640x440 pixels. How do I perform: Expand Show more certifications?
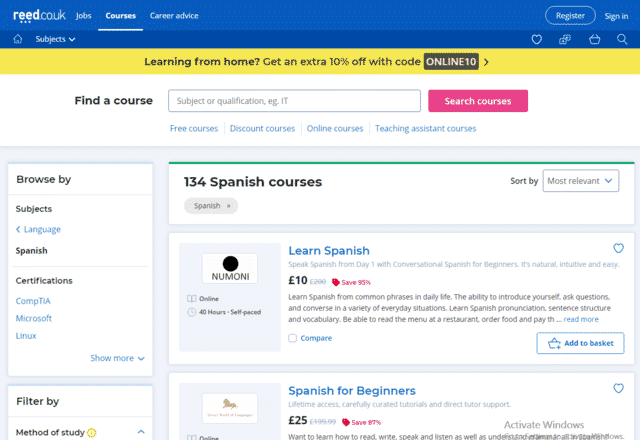coord(118,358)
